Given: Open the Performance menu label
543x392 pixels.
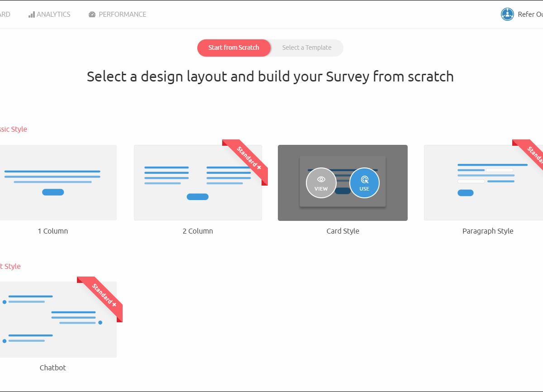Looking at the screenshot, I should pos(123,14).
